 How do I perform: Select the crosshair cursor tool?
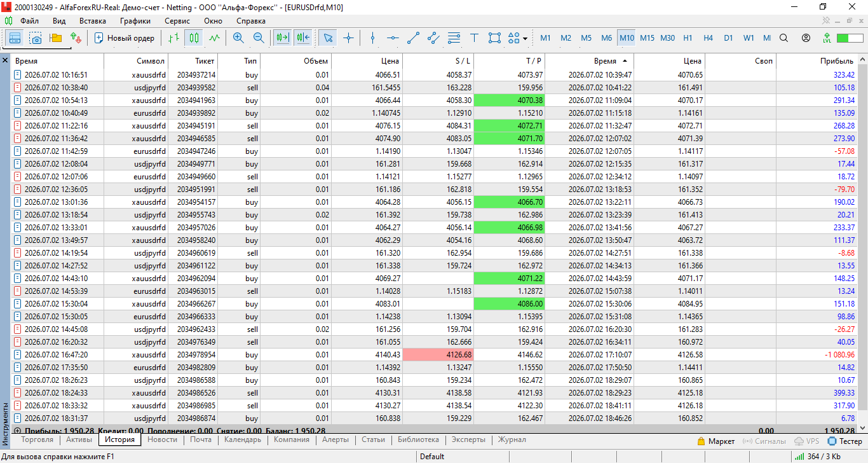tap(348, 38)
